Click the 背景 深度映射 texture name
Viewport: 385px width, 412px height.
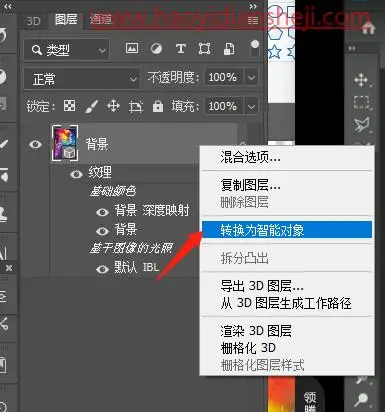click(x=152, y=211)
